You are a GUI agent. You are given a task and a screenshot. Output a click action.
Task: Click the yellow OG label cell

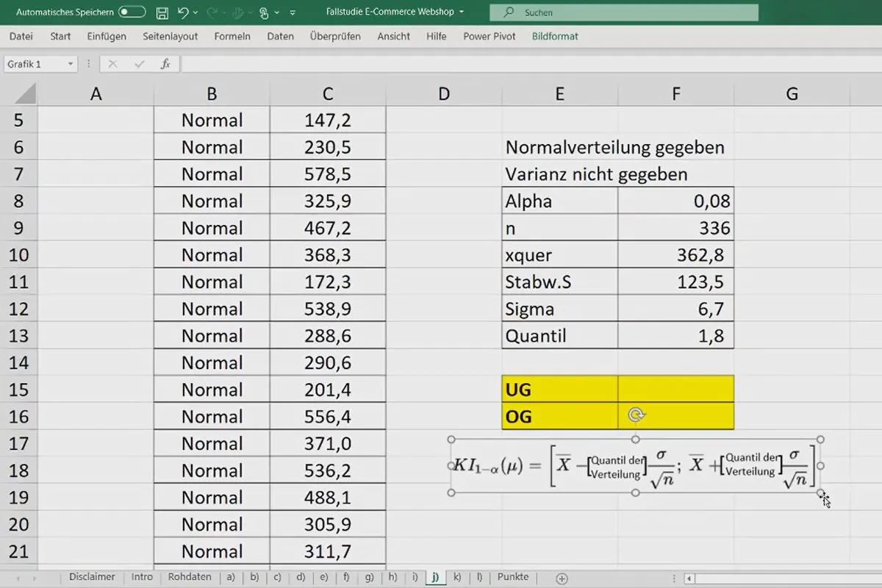[x=560, y=417]
